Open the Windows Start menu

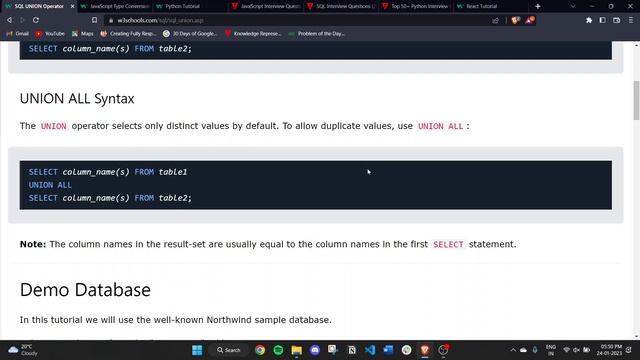point(197,350)
